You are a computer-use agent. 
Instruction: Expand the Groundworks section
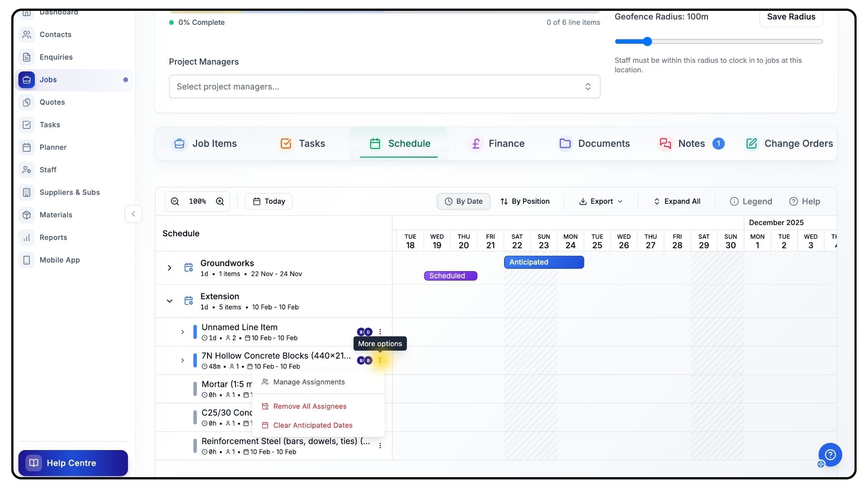pos(170,268)
